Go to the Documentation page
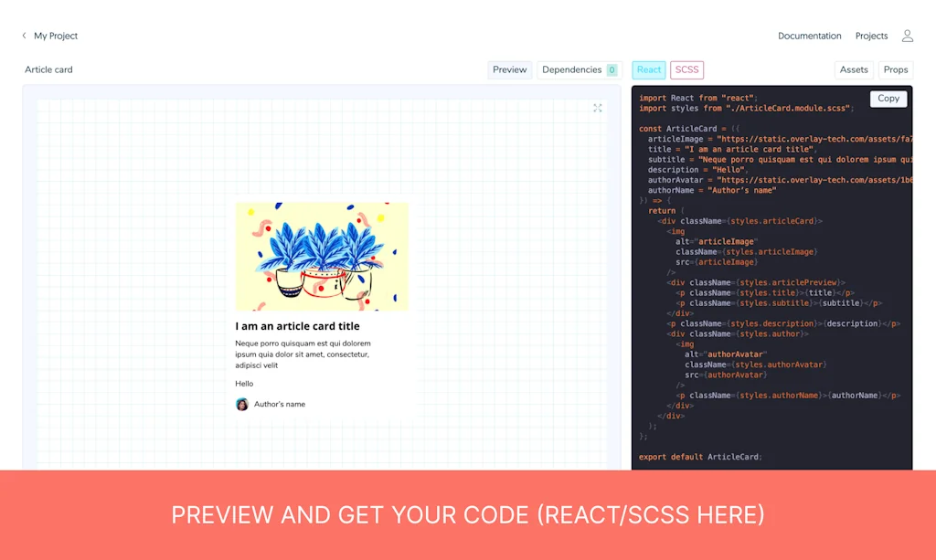This screenshot has width=936, height=560. coord(809,37)
